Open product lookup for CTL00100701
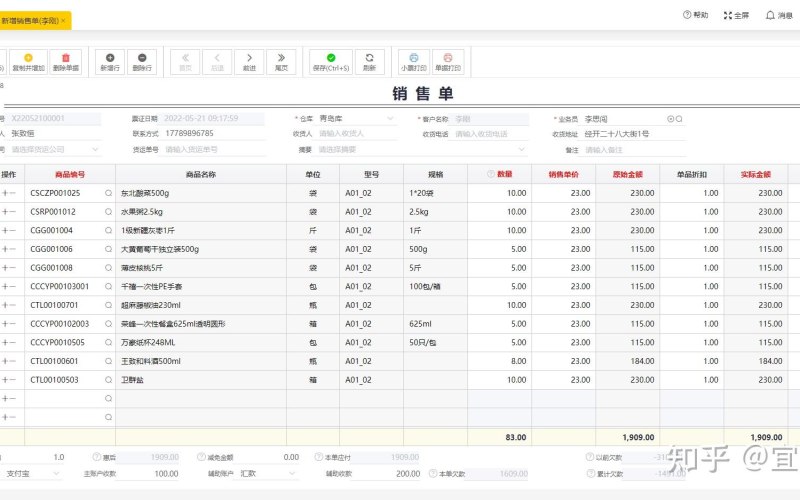The width and height of the screenshot is (800, 500). 108,305
